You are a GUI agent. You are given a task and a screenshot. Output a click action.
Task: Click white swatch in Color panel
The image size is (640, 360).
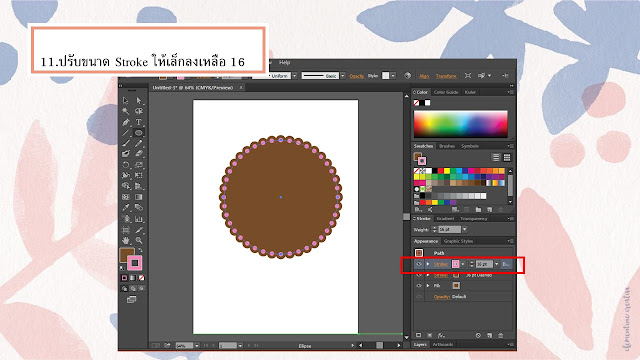click(427, 103)
